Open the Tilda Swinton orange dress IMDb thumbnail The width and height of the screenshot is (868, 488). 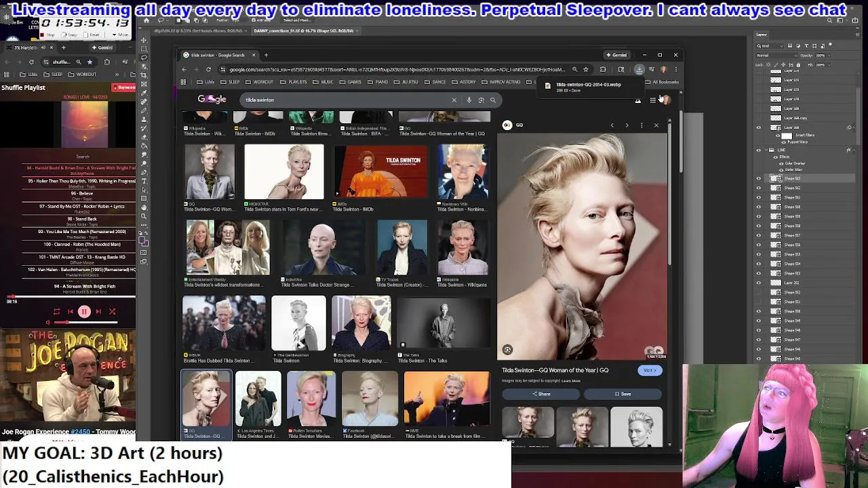point(381,171)
